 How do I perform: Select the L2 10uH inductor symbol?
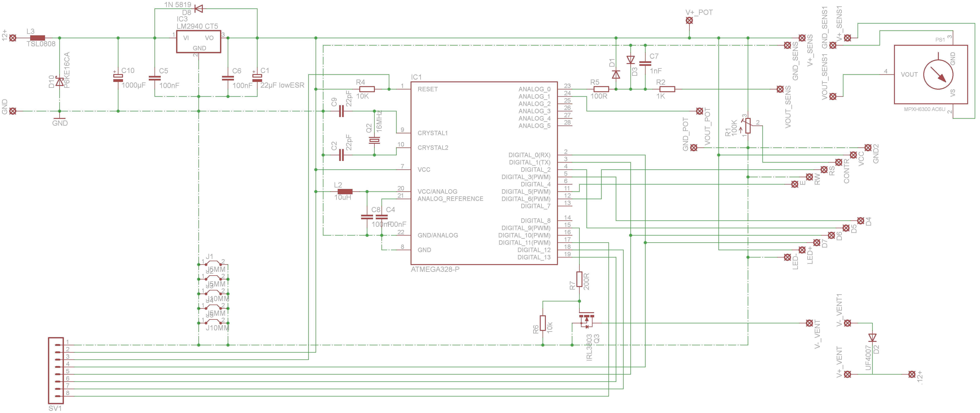pyautogui.click(x=345, y=192)
